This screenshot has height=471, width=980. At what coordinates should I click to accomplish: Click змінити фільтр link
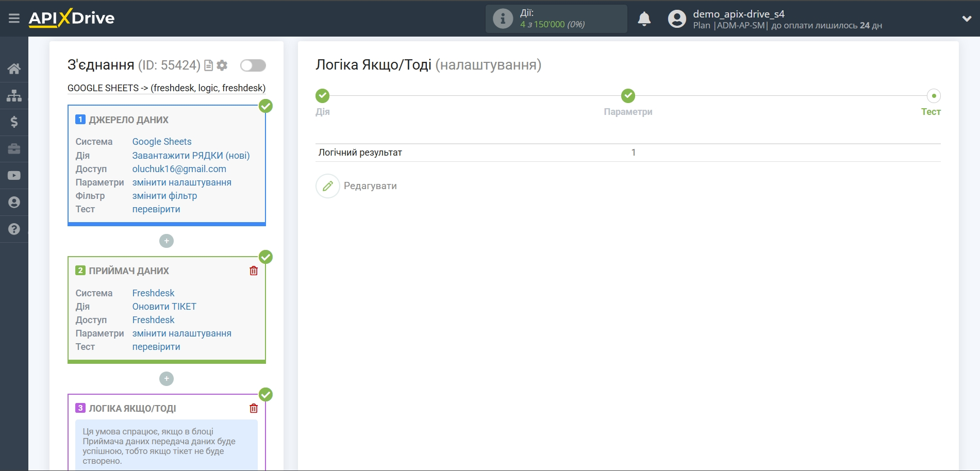pyautogui.click(x=164, y=196)
